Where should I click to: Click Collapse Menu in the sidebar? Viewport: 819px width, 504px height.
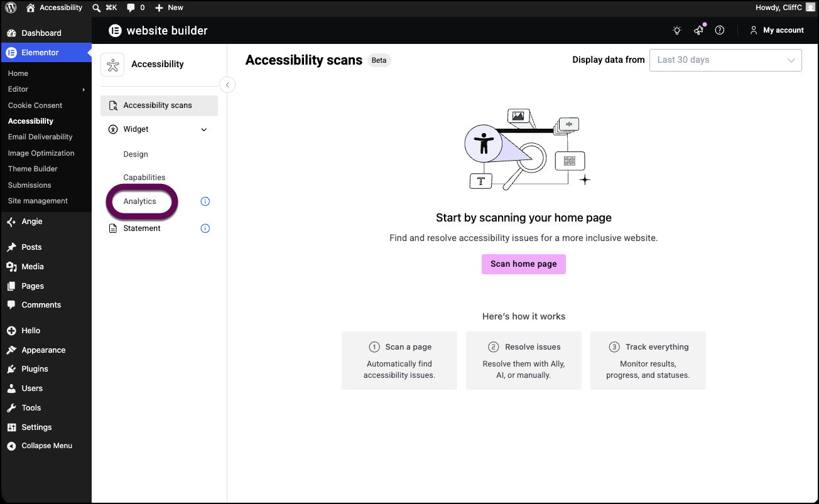pos(46,446)
